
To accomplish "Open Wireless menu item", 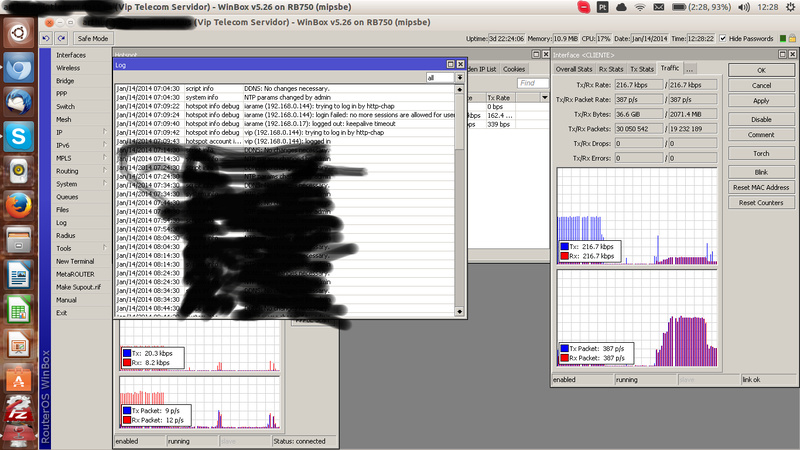I will click(68, 68).
